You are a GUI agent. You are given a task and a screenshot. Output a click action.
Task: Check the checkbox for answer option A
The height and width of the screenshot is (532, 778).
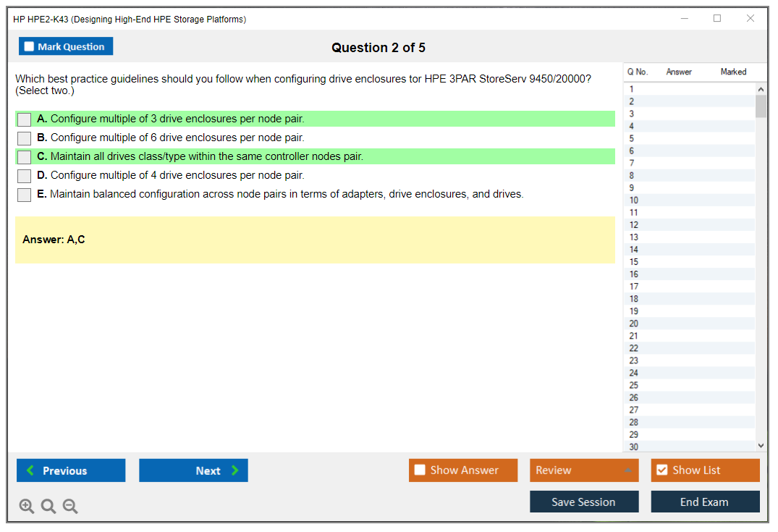tap(24, 119)
